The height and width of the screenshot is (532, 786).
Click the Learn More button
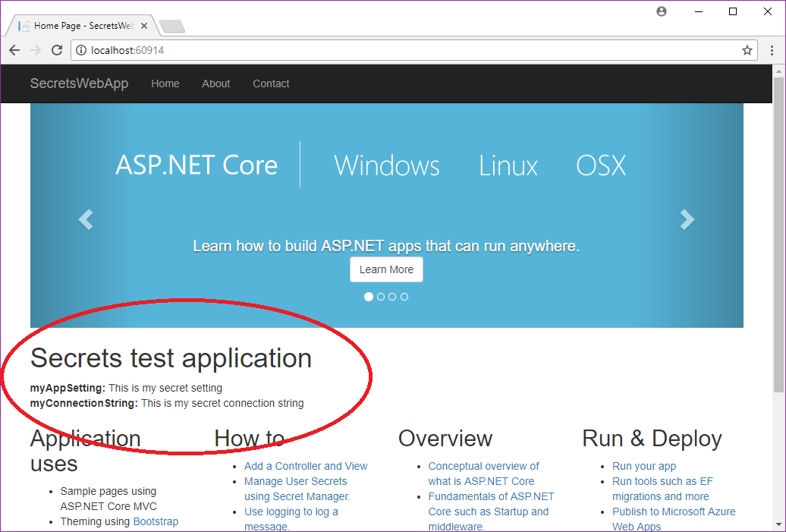pos(386,269)
